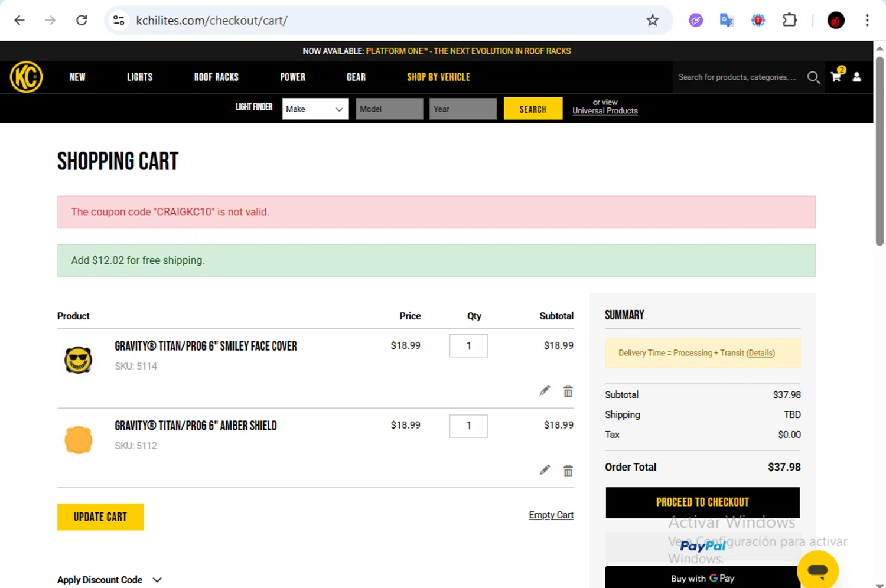
Task: Open the ROOF RACKS menu
Action: (x=216, y=77)
